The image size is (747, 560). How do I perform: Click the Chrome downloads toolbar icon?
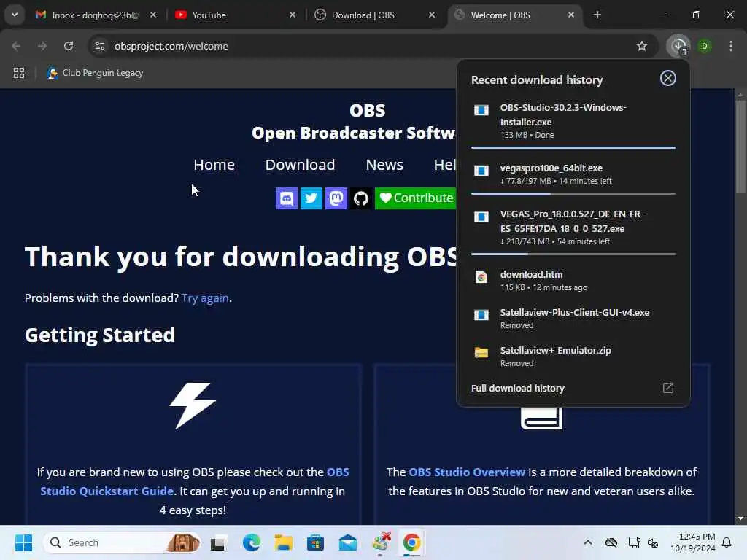pyautogui.click(x=678, y=46)
